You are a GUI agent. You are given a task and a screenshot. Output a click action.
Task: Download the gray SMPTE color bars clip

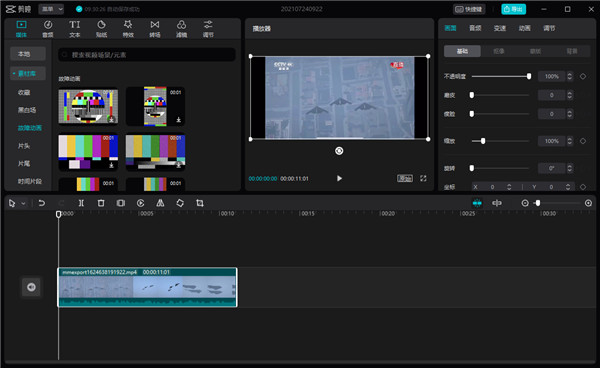(178, 165)
